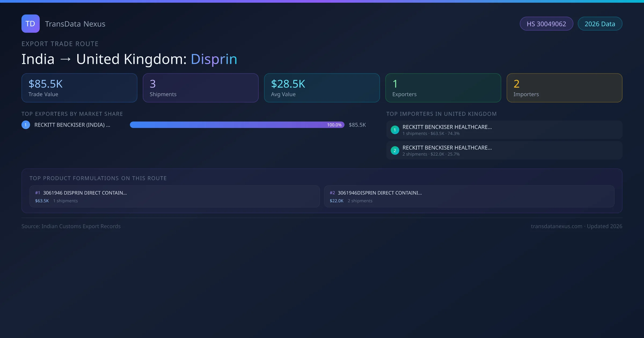Open the $22.0K Disprin Direct formulation card
The image size is (644, 338).
pyautogui.click(x=469, y=196)
